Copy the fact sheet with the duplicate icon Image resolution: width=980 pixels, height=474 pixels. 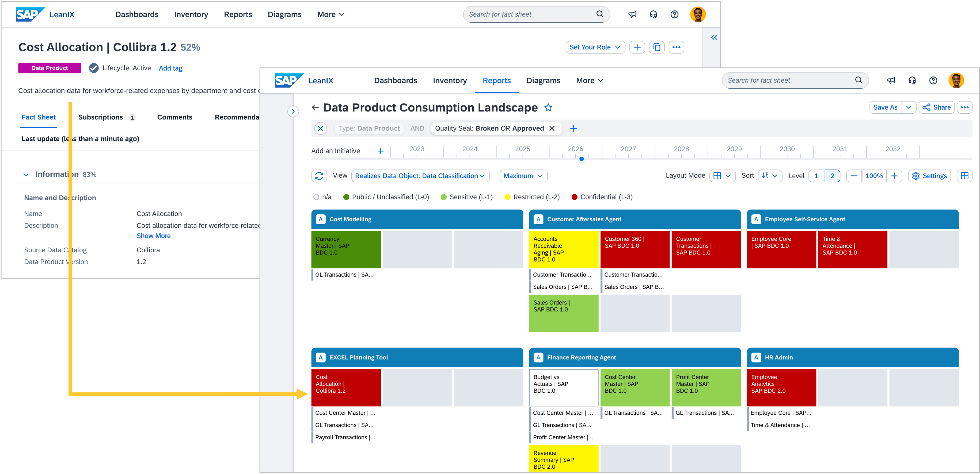657,47
